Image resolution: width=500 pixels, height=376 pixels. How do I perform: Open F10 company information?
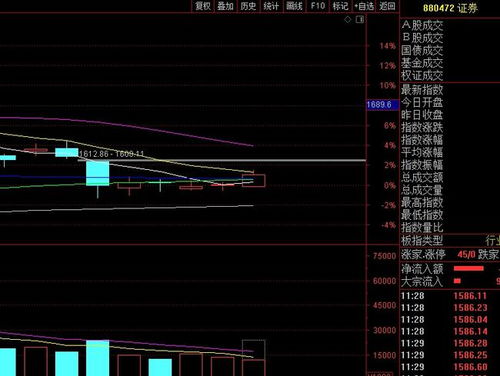[318, 6]
